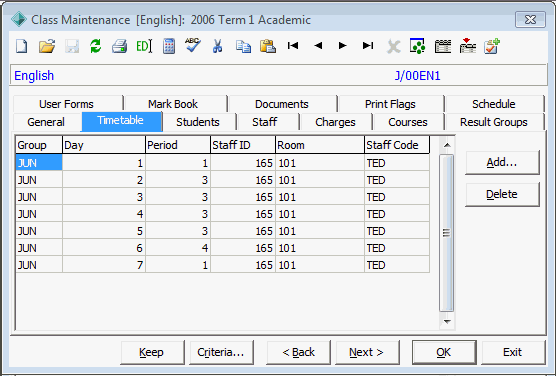Screen dimensions: 556x376
Task: Click the greyed delete X icon
Action: (393, 46)
